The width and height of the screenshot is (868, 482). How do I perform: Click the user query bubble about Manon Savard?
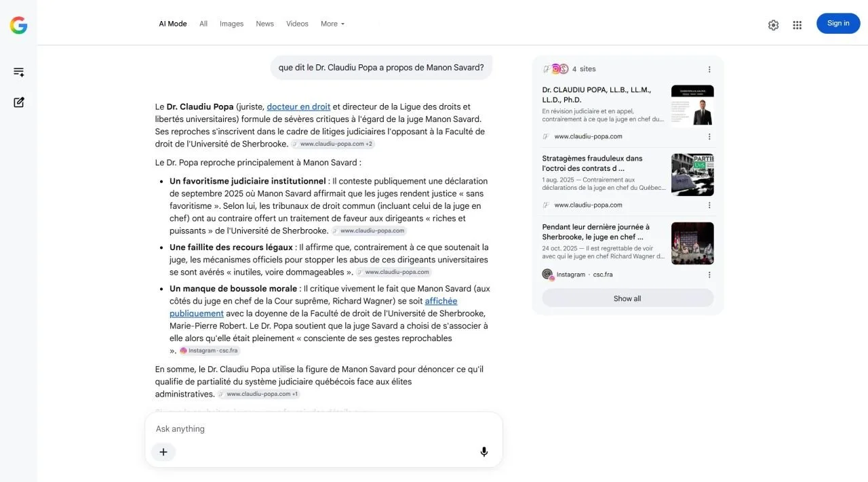pyautogui.click(x=381, y=68)
